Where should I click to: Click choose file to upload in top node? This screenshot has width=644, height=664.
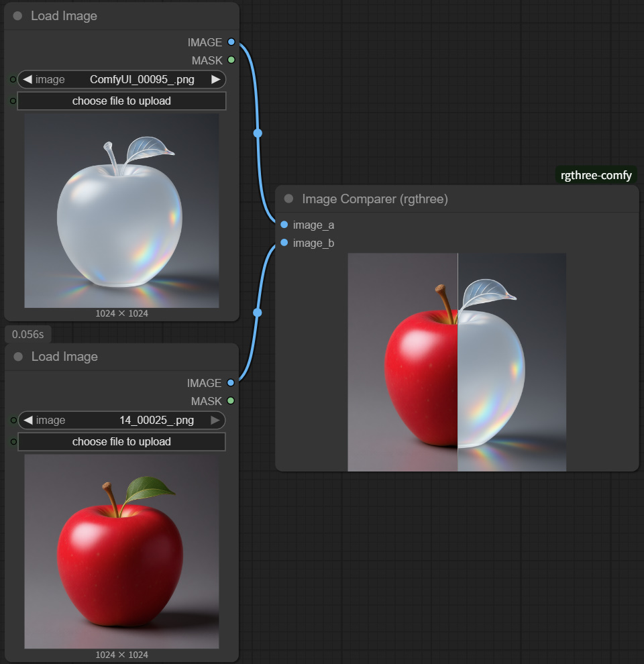[121, 101]
